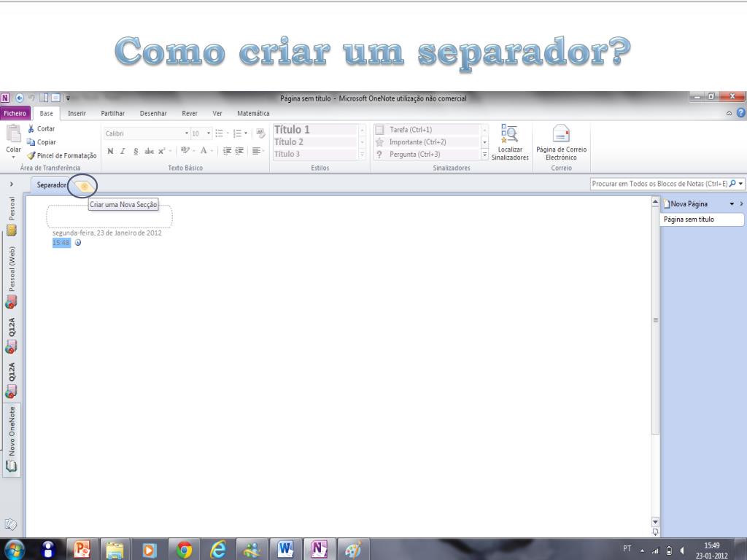The height and width of the screenshot is (560, 747).
Task: Toggle the Pergunta (Ctrl+3) tag
Action: (379, 155)
